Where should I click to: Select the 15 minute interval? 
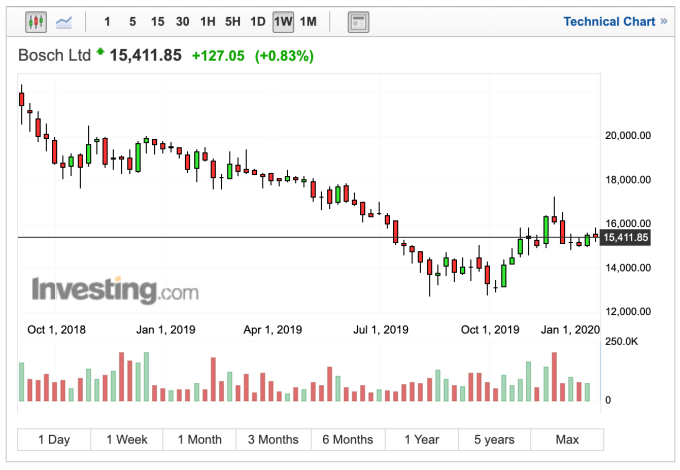[157, 22]
